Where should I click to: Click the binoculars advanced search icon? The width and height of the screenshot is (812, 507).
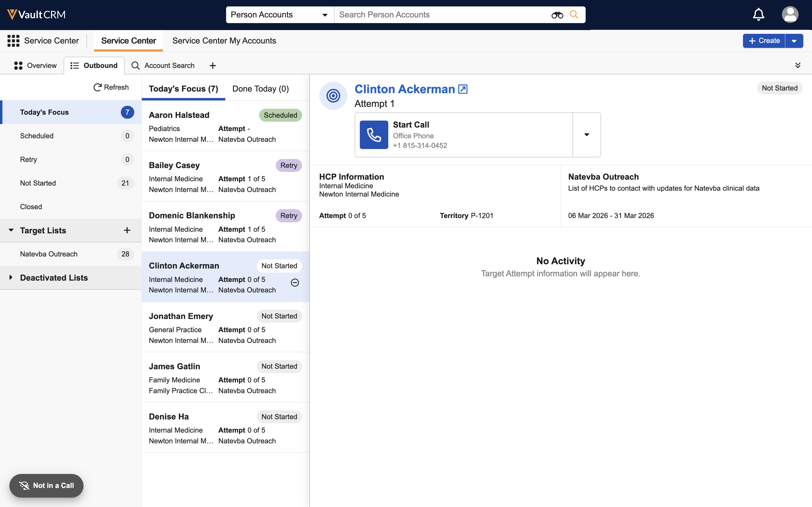pos(557,15)
